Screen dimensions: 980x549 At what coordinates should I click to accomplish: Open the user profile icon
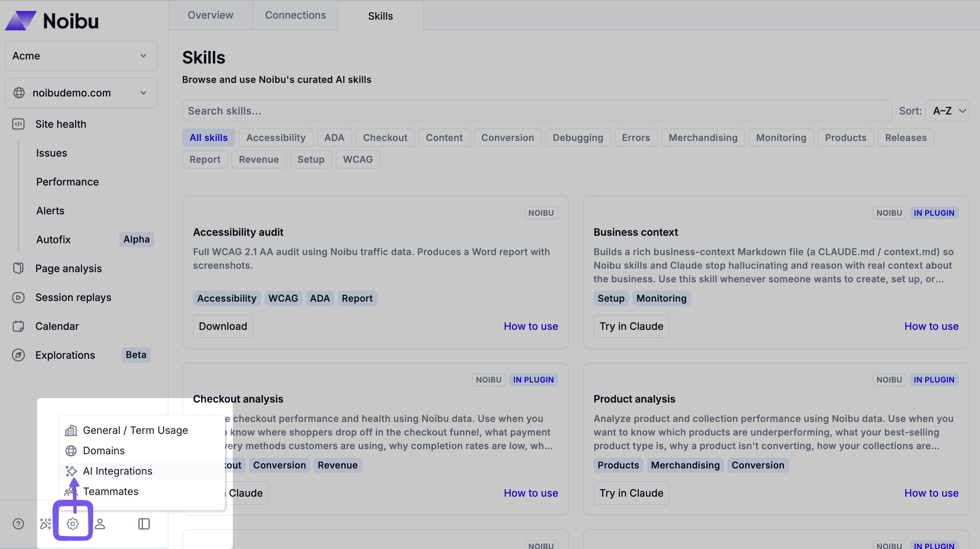point(100,524)
